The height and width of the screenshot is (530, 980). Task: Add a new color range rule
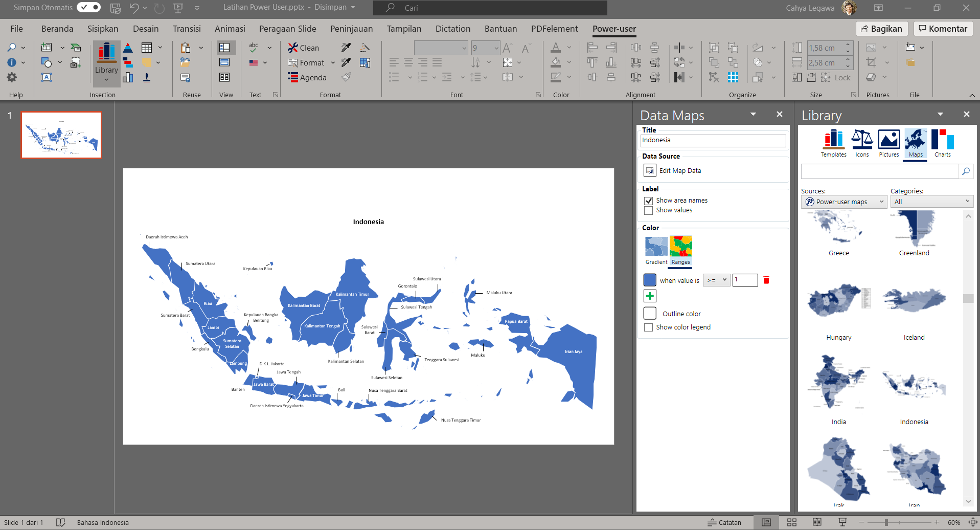(650, 296)
